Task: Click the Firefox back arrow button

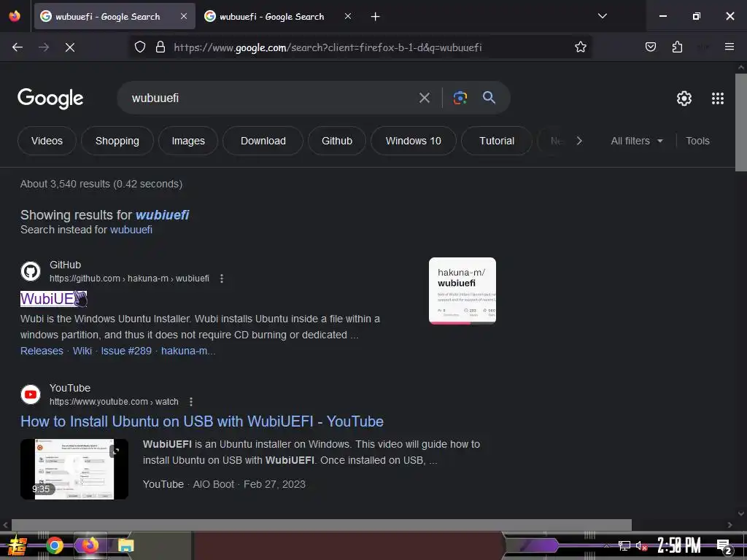Action: click(18, 47)
